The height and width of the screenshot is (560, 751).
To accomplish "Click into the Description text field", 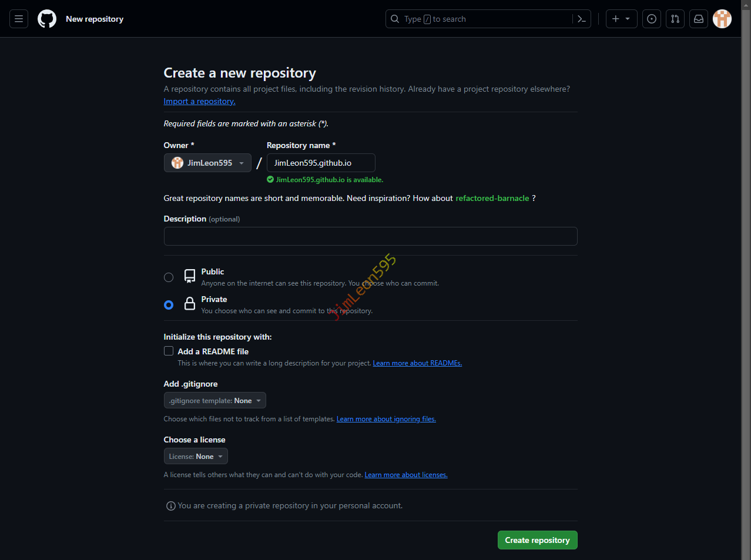I will (x=370, y=236).
